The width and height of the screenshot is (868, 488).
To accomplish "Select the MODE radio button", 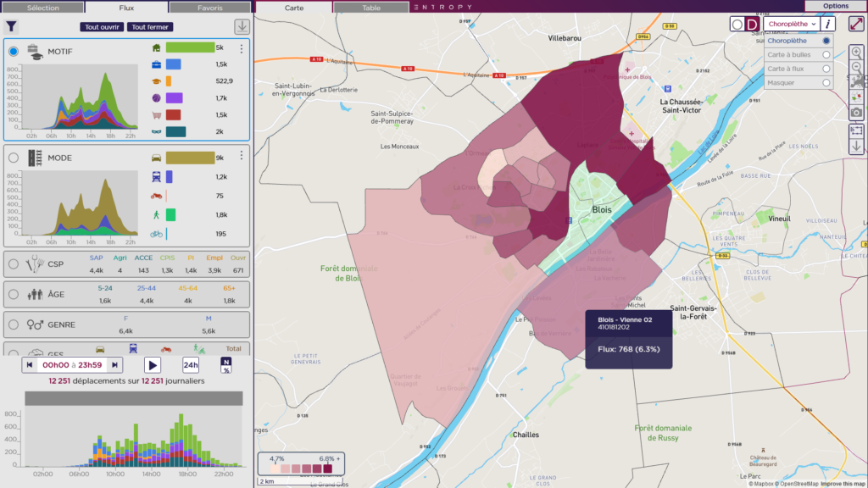I will [14, 158].
